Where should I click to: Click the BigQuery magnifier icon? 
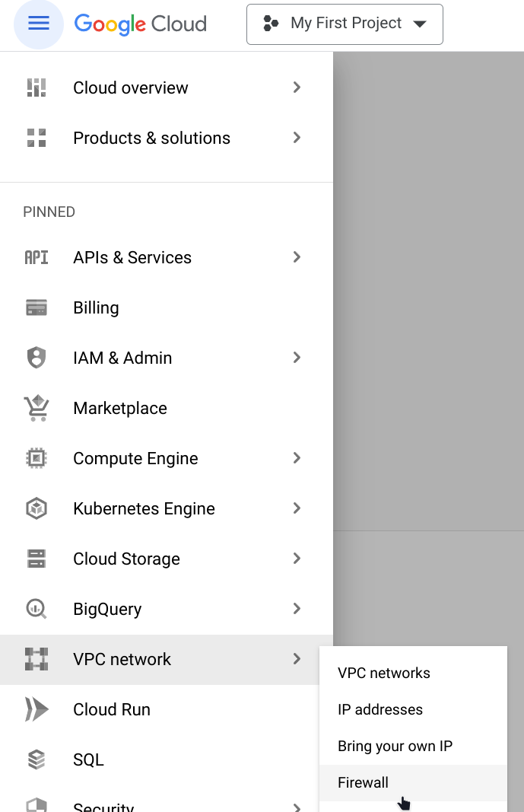pos(37,609)
